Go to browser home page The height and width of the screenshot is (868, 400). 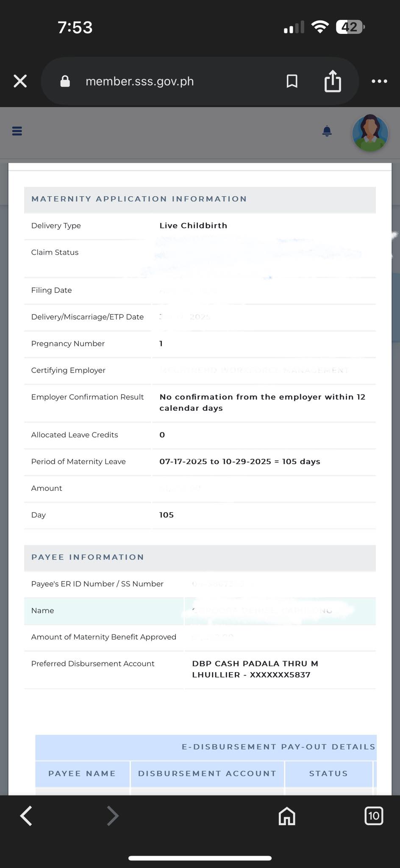287,816
